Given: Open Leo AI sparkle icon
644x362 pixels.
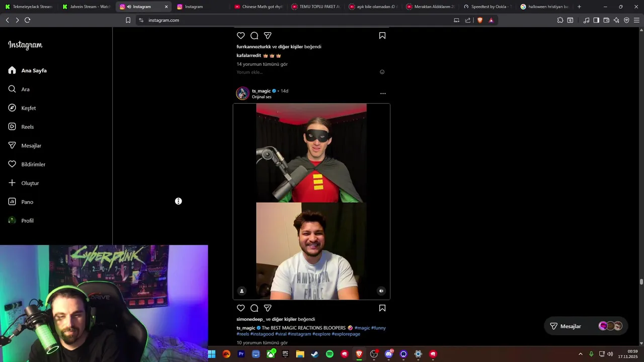Looking at the screenshot, I should pyautogui.click(x=616, y=20).
